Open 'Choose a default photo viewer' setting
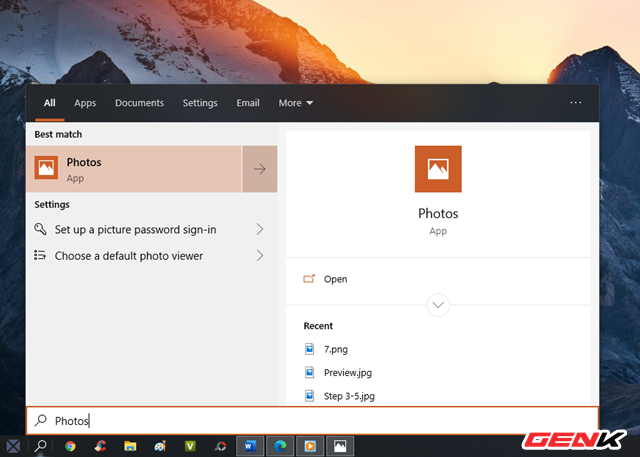 (x=128, y=256)
